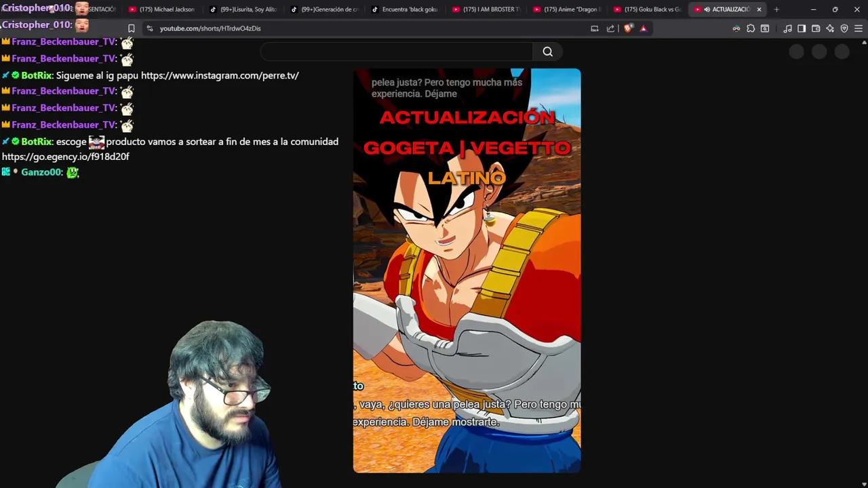The width and height of the screenshot is (868, 488).
Task: Click the YouTube search magnifier button
Action: click(x=547, y=52)
